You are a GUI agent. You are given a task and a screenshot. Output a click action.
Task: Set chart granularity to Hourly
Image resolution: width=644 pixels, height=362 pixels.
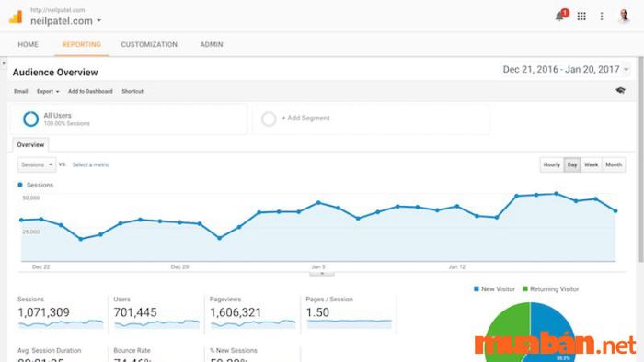coord(552,164)
